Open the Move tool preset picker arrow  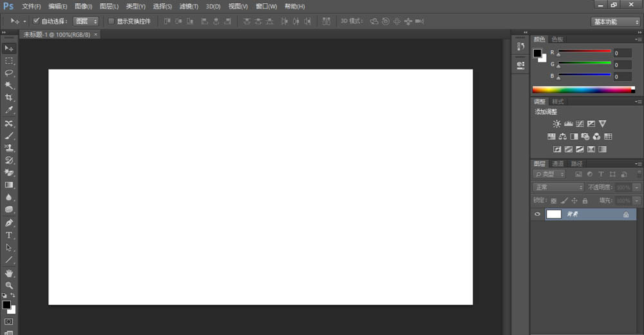(24, 21)
